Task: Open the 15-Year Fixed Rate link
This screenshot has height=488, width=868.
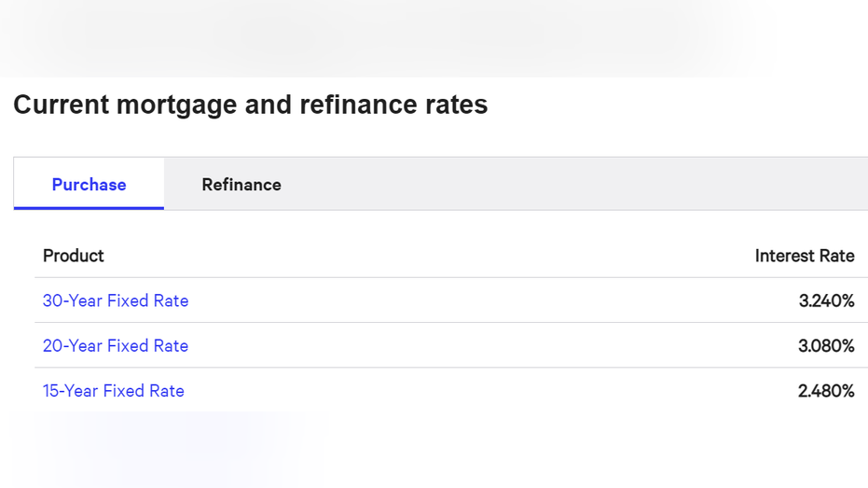Action: pyautogui.click(x=114, y=391)
